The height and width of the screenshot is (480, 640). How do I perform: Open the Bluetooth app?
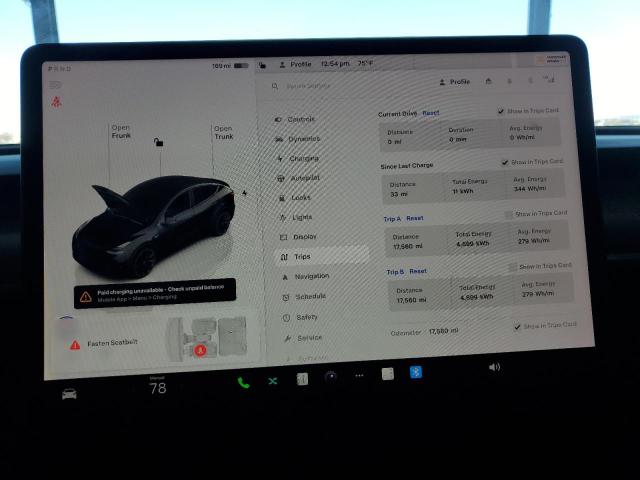416,372
